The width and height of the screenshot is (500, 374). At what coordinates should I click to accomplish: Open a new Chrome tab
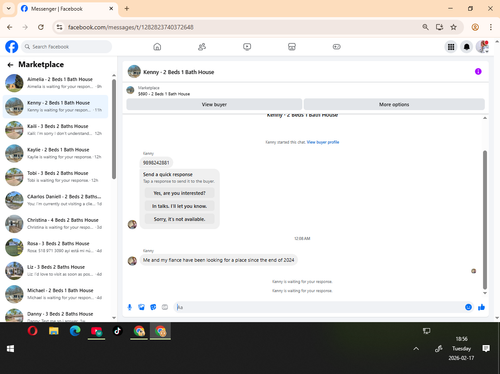point(127,9)
